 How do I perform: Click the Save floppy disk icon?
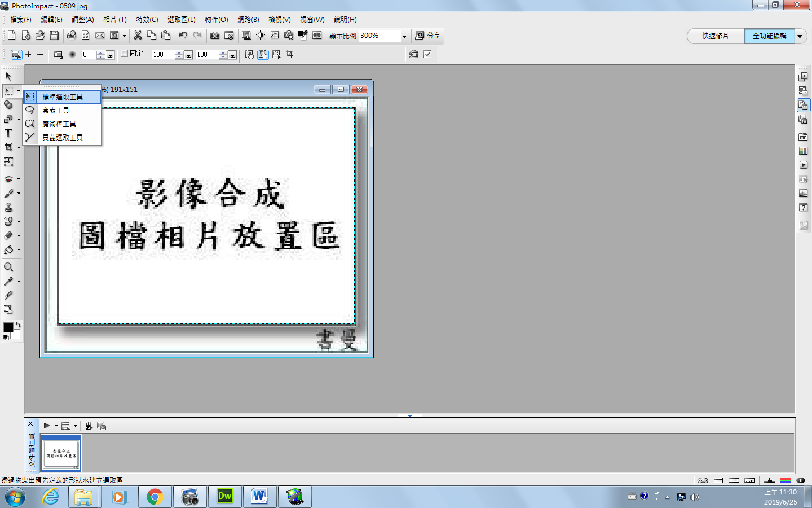54,36
